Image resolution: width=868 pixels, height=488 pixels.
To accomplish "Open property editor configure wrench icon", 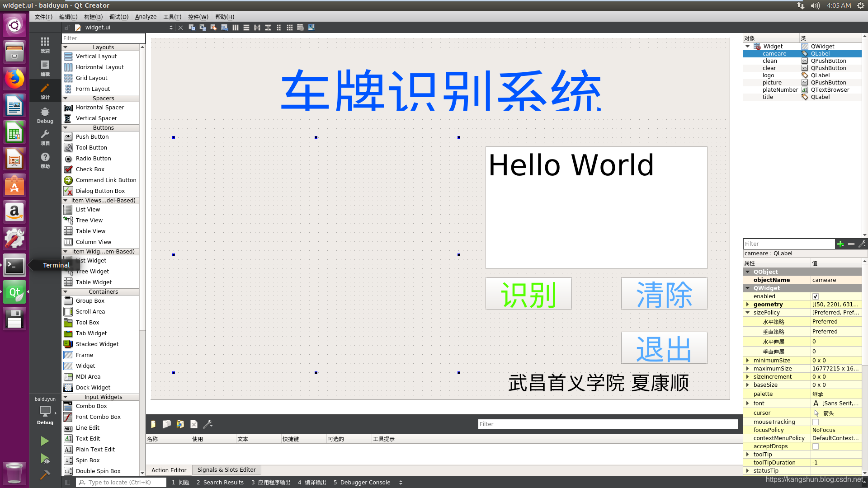I will (x=862, y=244).
